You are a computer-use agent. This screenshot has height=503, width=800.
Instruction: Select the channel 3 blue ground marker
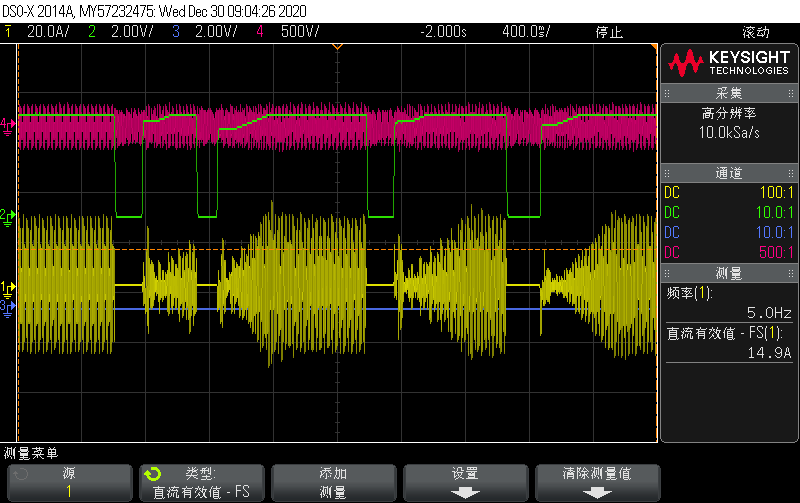click(x=7, y=309)
